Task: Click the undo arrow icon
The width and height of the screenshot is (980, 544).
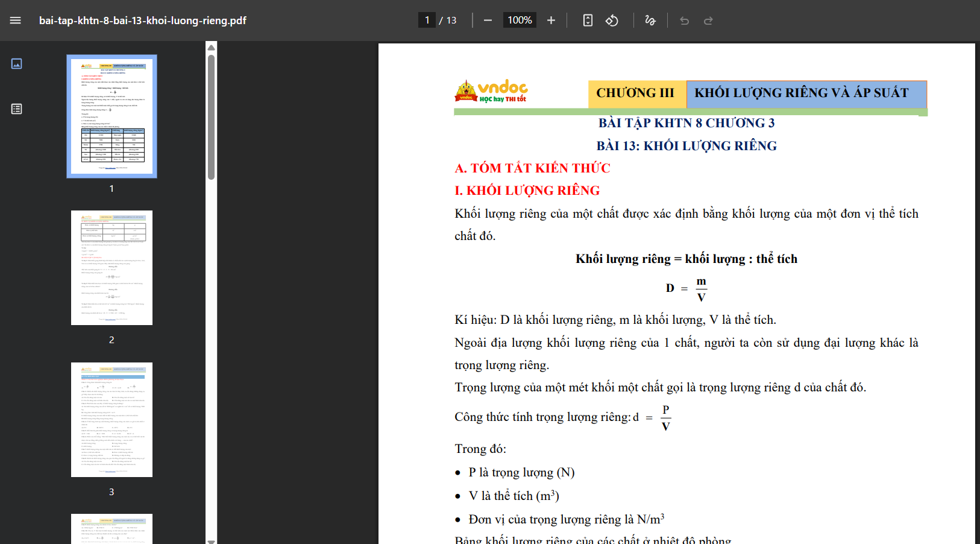Action: [684, 21]
